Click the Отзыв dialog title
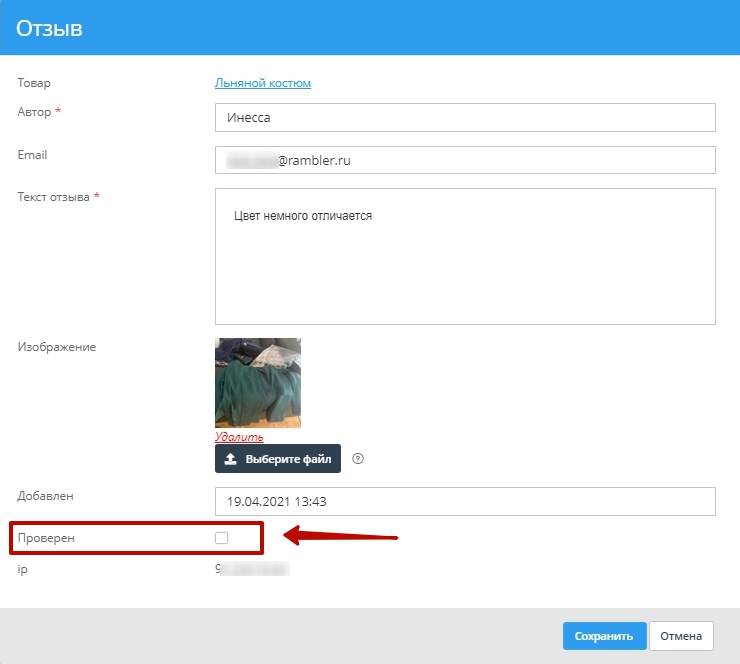The image size is (740, 664). tap(50, 28)
